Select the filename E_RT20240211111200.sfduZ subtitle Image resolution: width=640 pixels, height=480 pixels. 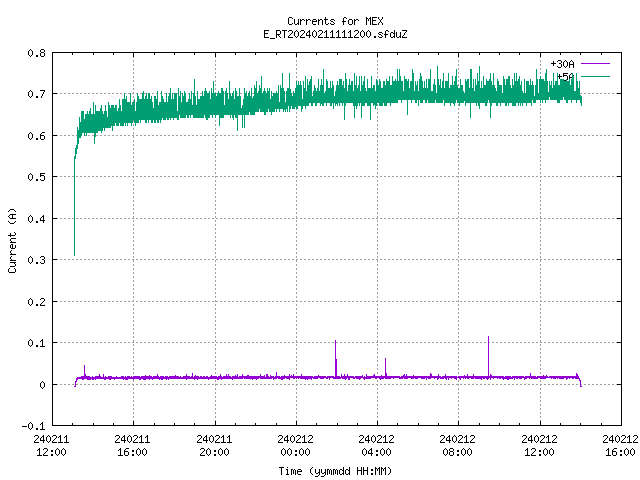(335, 34)
